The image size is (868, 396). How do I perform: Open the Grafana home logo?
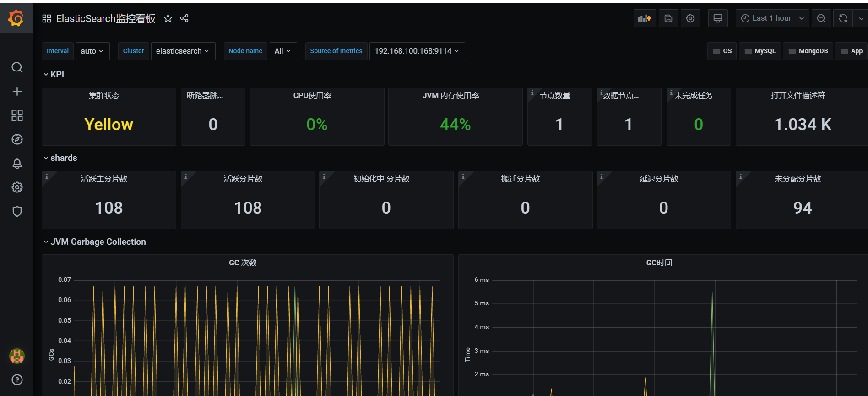16,18
